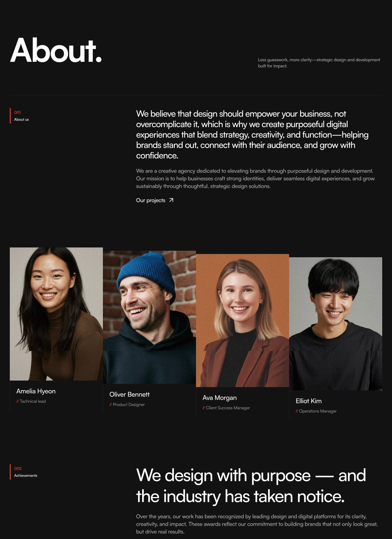
Task: Click the Amelia Hyeon name label
Action: [x=36, y=391]
